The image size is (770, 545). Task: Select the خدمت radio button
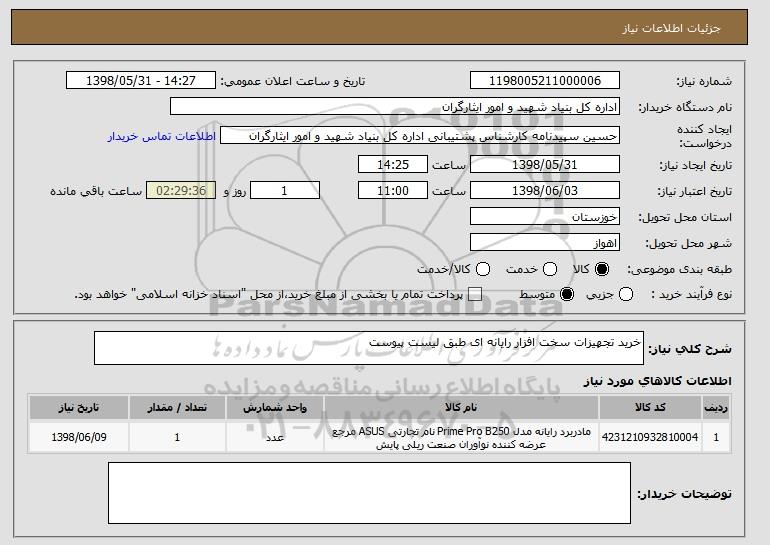550,269
